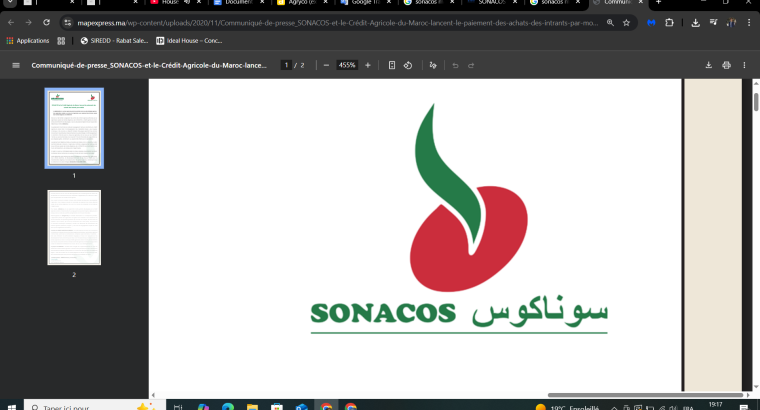
Task: Zoom in the PDF with plus icon
Action: tap(368, 65)
